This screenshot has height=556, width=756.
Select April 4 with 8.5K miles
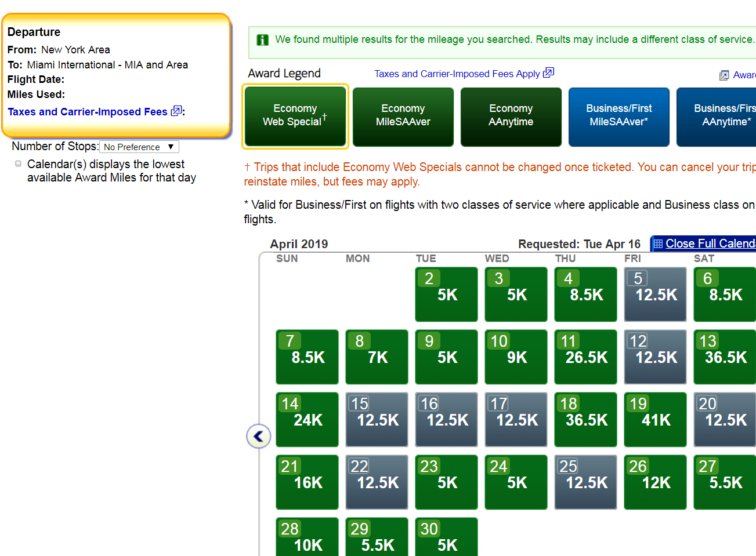point(586,295)
